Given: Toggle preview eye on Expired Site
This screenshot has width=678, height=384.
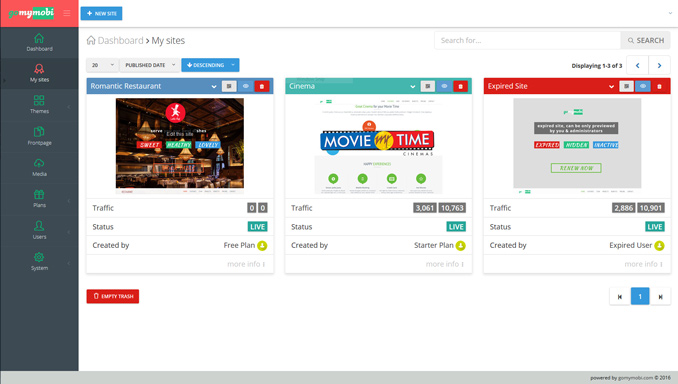Looking at the screenshot, I should (643, 86).
